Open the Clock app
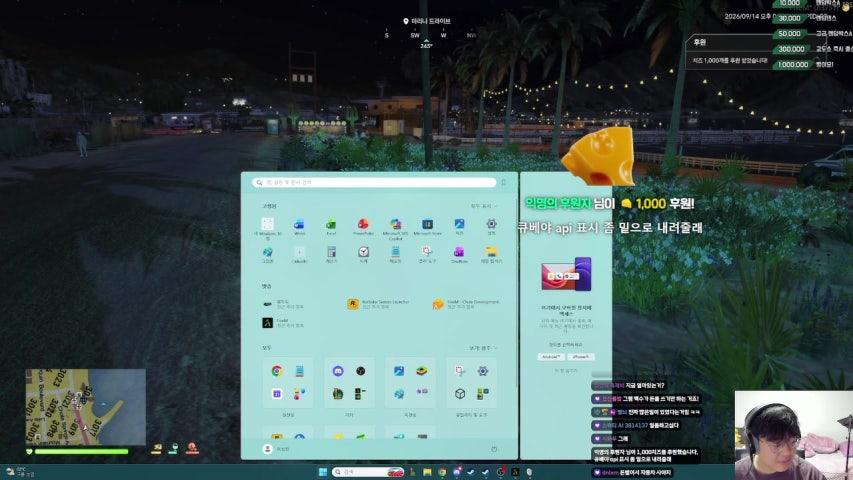Viewport: 853px width, 480px height. coord(363,255)
